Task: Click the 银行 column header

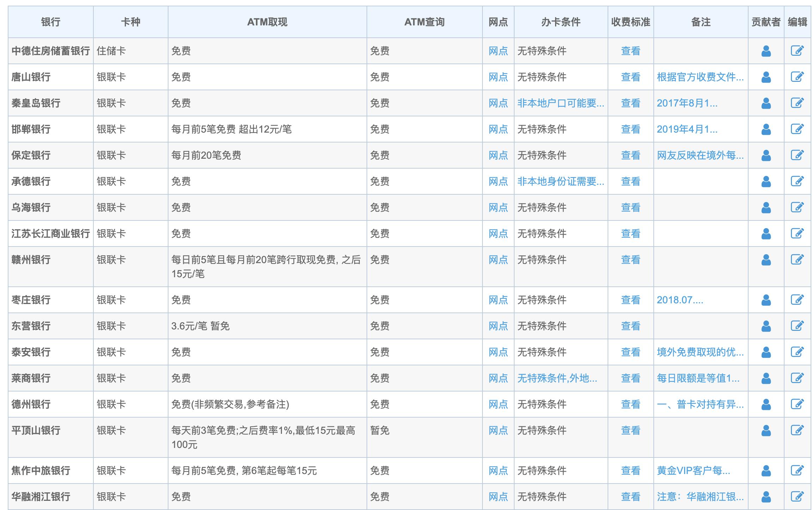Action: point(51,22)
